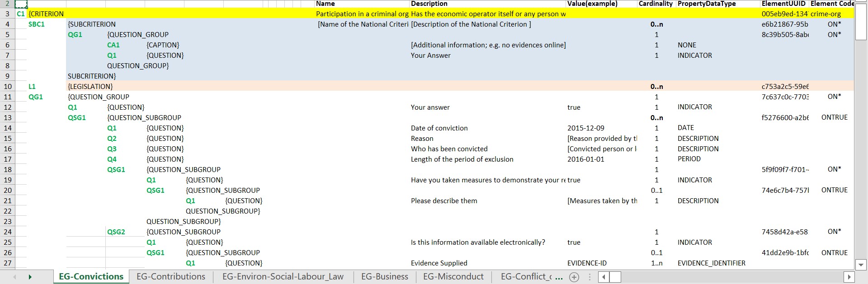
Task: Click the SUBCRITERION} cell in row 9
Action: (92, 76)
